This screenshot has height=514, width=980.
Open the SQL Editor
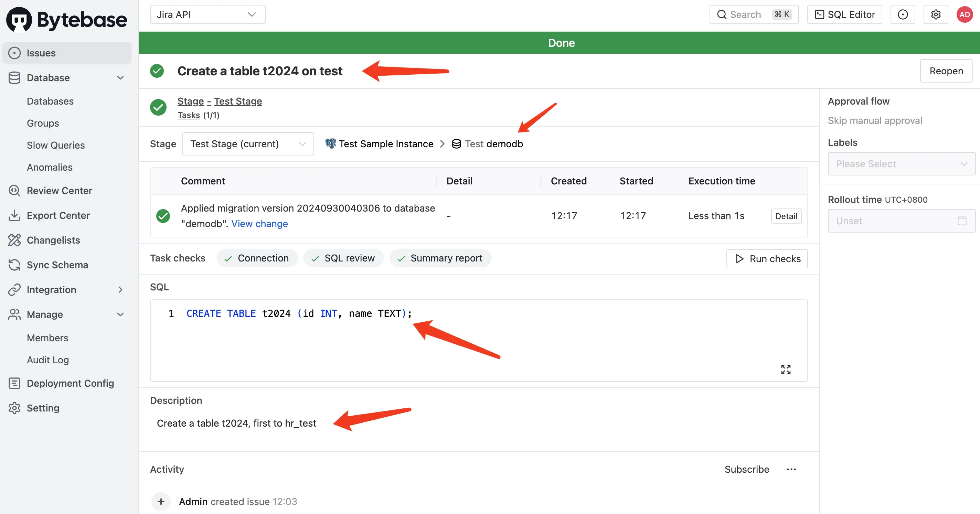click(844, 14)
